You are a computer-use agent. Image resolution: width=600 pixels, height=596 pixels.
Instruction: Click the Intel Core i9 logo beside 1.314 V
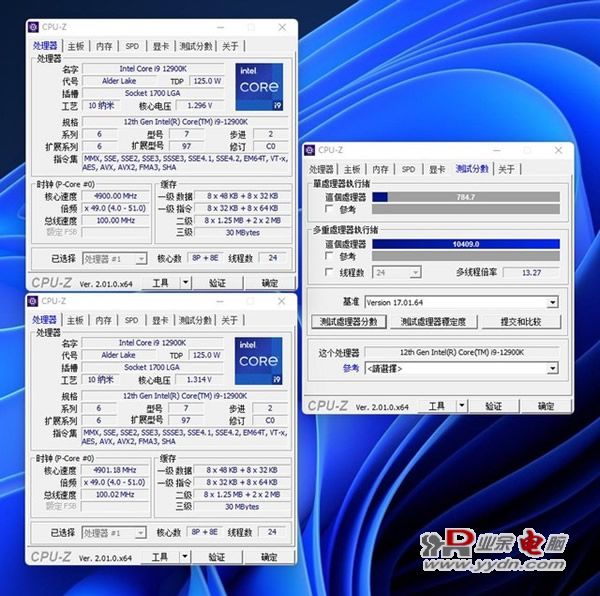click(x=258, y=361)
